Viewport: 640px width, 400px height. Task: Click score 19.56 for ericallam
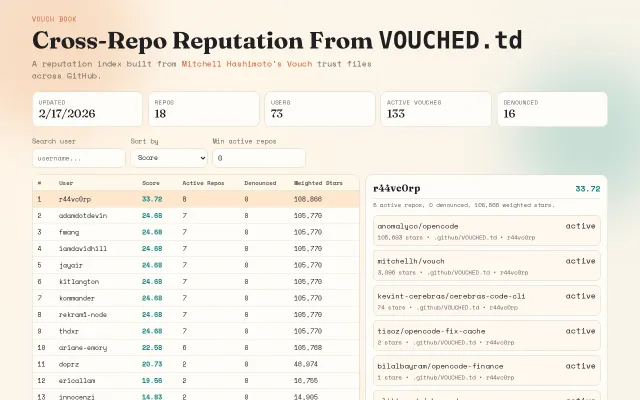pyautogui.click(x=152, y=380)
